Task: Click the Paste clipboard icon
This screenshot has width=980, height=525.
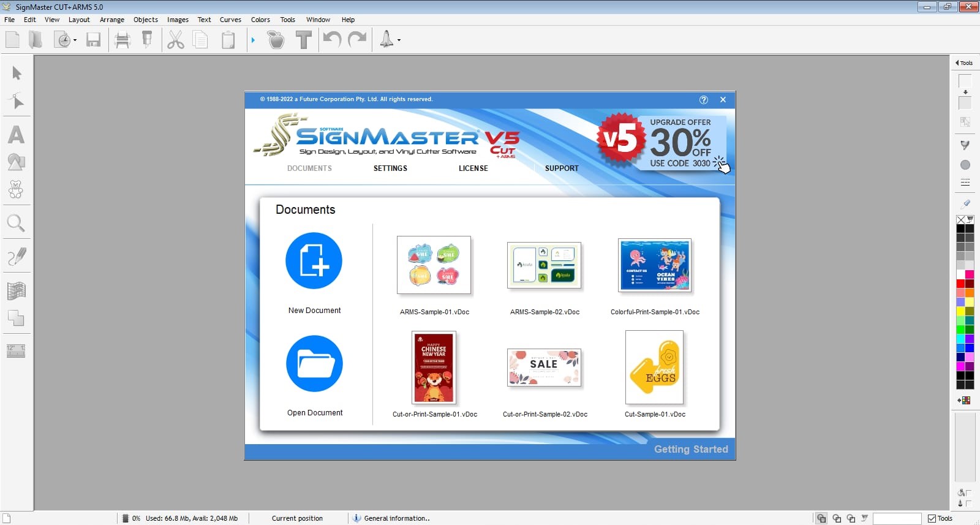Action: click(x=228, y=40)
